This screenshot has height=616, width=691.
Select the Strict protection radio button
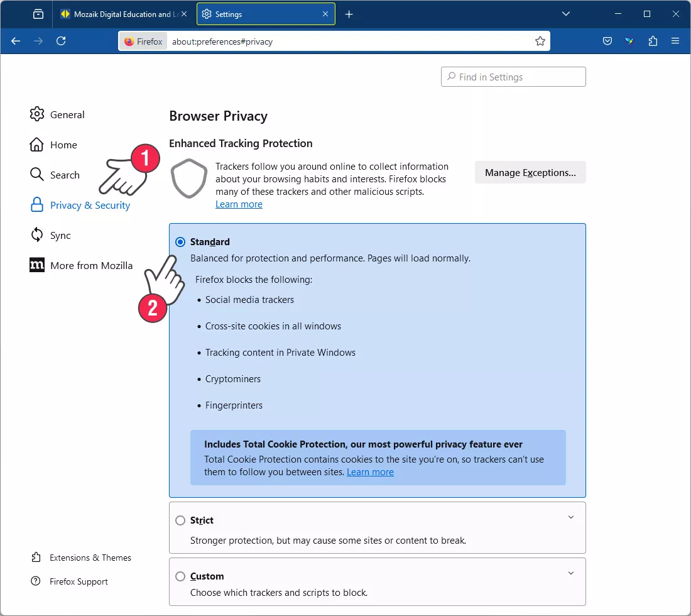tap(180, 520)
